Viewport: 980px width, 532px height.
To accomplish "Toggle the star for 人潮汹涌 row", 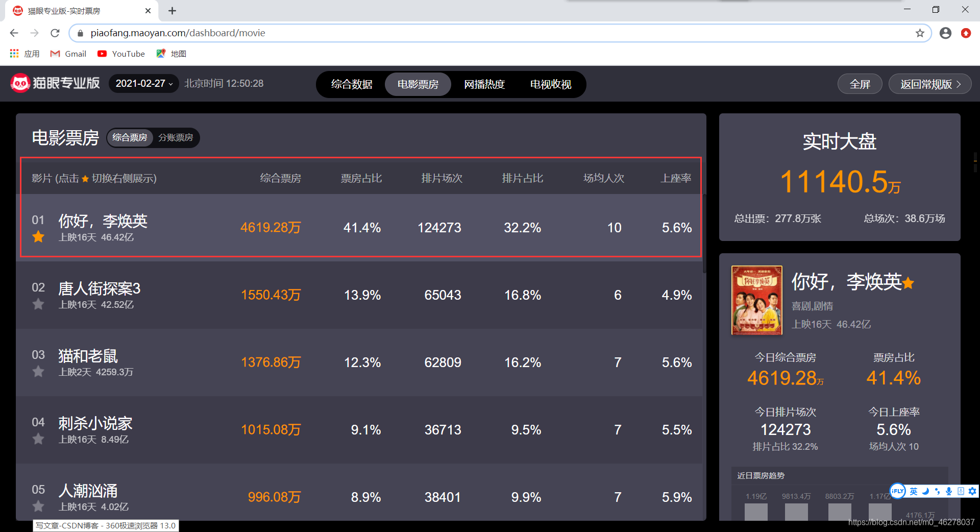I will pyautogui.click(x=38, y=506).
